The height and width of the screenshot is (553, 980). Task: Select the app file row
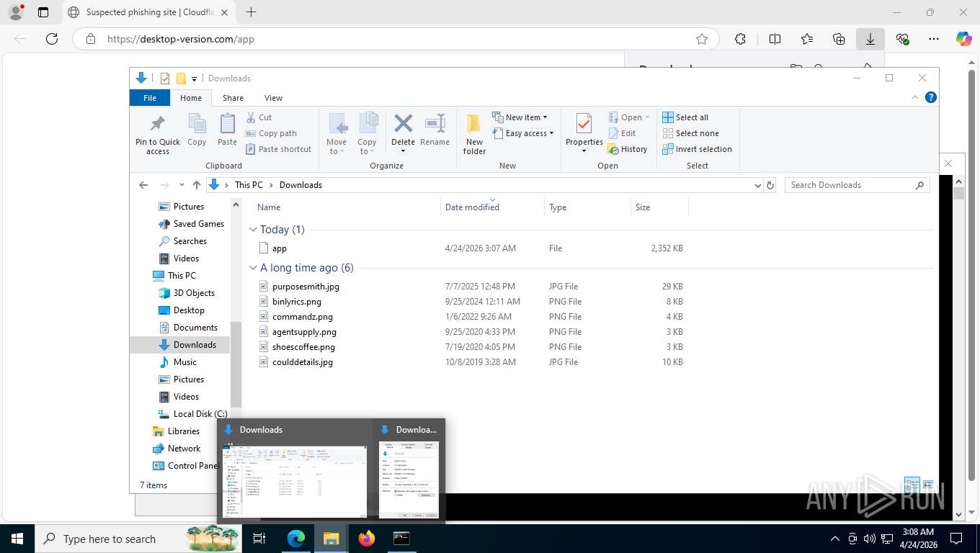[470, 248]
